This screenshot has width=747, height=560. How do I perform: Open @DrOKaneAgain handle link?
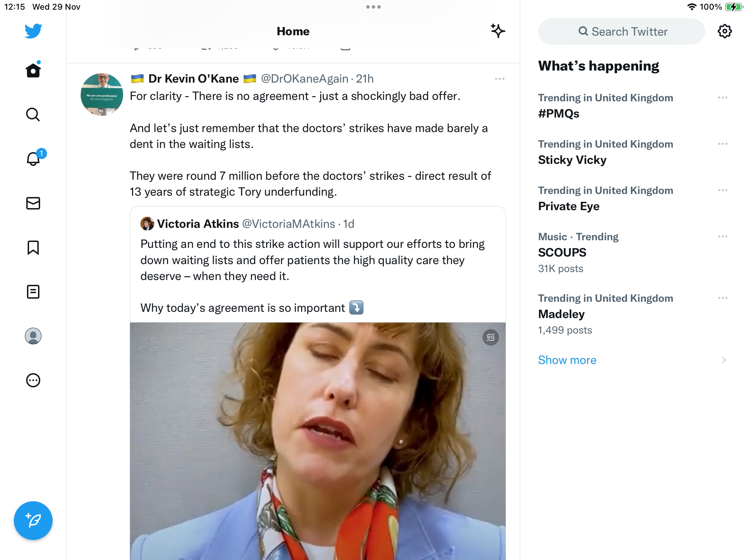pyautogui.click(x=304, y=79)
